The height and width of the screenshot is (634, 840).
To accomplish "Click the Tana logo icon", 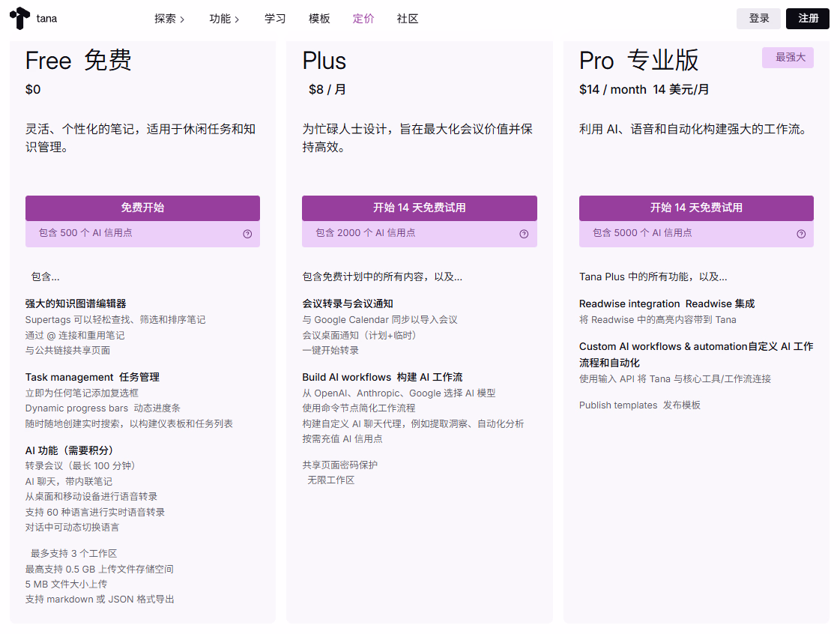I will point(20,18).
